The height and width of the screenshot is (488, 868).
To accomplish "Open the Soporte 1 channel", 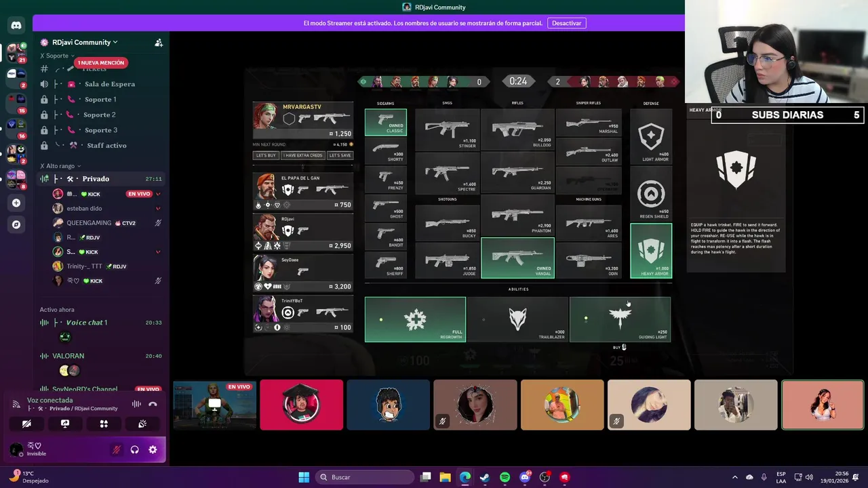I will [101, 100].
